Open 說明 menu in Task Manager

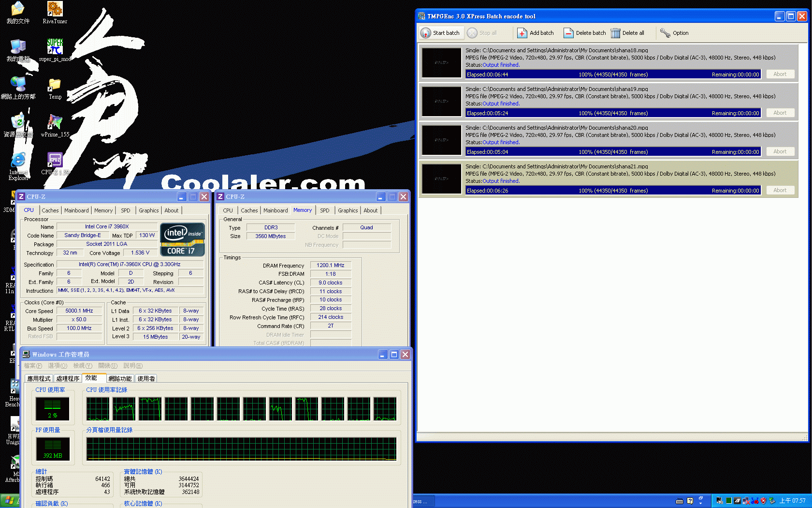[133, 366]
